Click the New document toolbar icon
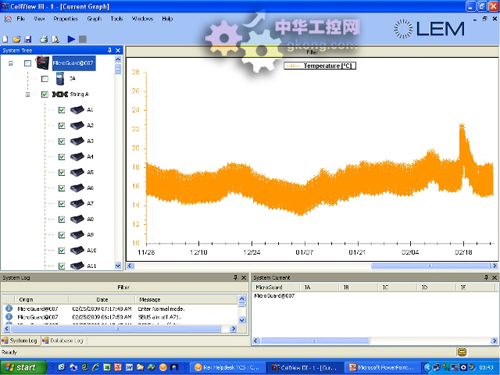The image size is (500, 375). (5, 39)
